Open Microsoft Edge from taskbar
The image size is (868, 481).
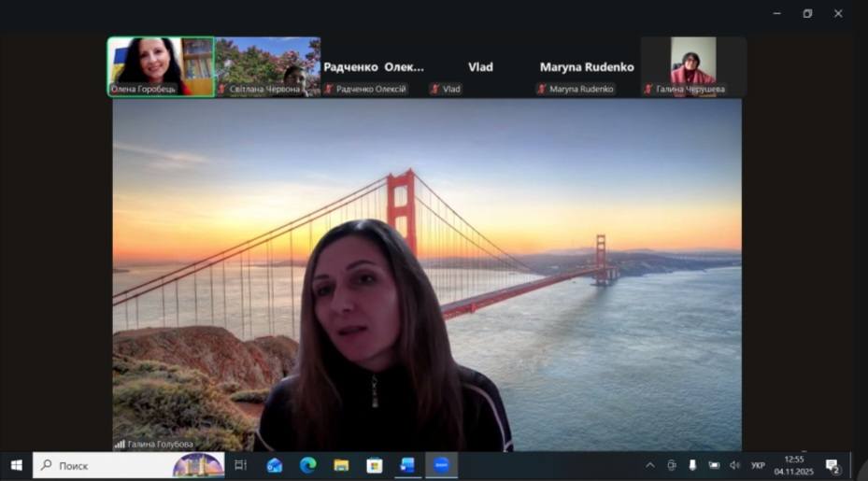pyautogui.click(x=307, y=465)
